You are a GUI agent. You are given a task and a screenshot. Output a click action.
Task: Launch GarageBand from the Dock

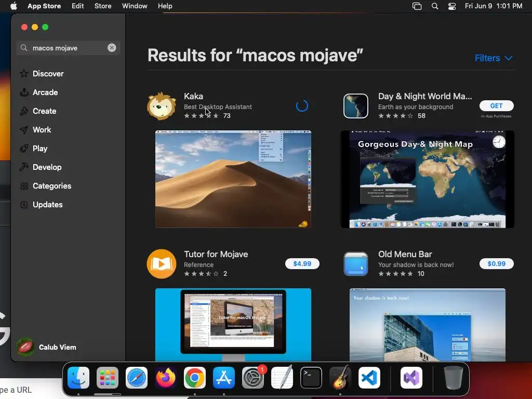tap(340, 378)
